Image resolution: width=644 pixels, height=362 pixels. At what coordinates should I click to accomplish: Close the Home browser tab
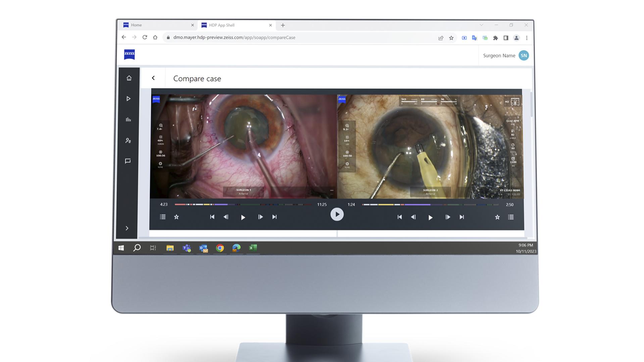pos(192,25)
